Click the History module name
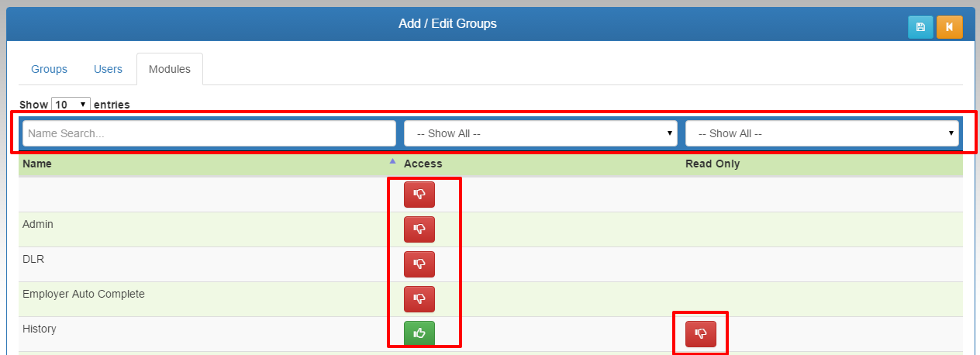This screenshot has height=355, width=980. coord(40,329)
